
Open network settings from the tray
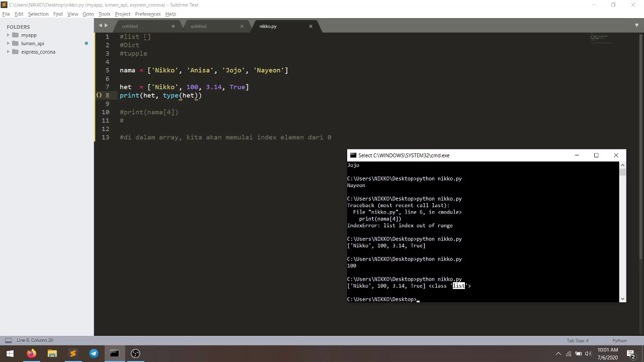pos(569,353)
